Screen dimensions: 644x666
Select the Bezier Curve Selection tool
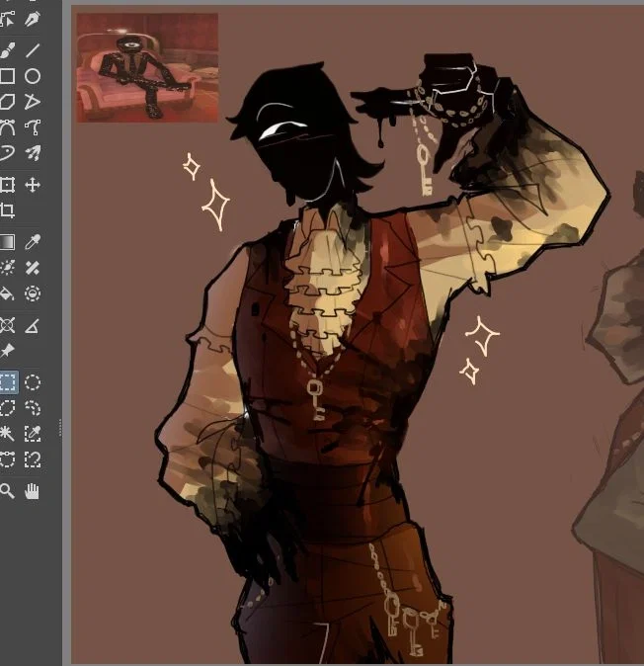[x=8, y=458]
